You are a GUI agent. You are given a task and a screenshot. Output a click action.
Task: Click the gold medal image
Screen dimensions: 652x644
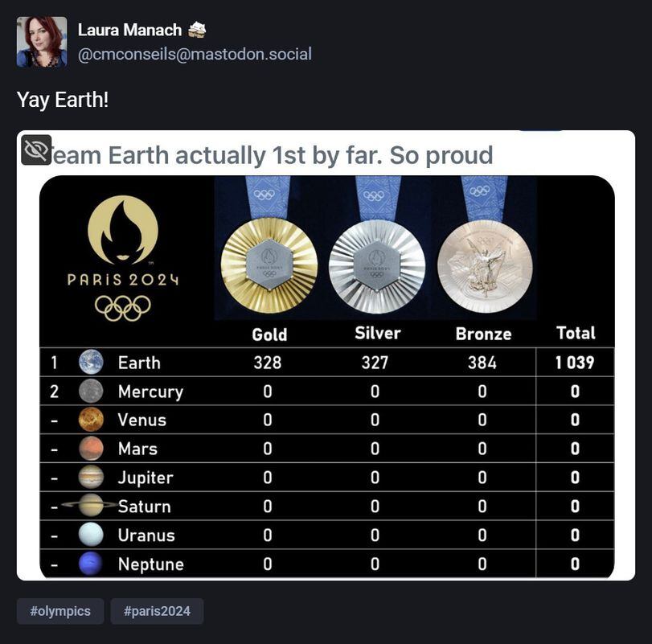pos(269,265)
